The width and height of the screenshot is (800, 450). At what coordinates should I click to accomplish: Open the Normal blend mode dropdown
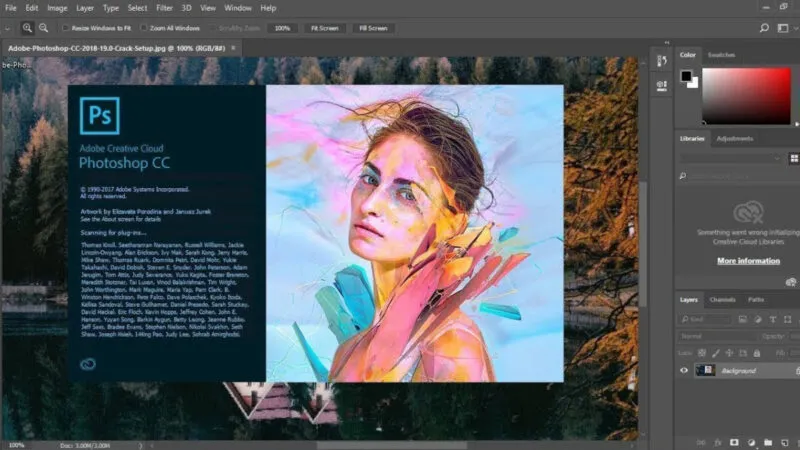[716, 336]
